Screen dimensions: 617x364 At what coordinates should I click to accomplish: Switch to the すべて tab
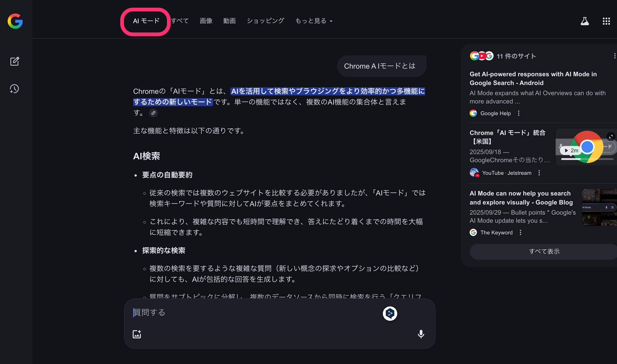[180, 21]
